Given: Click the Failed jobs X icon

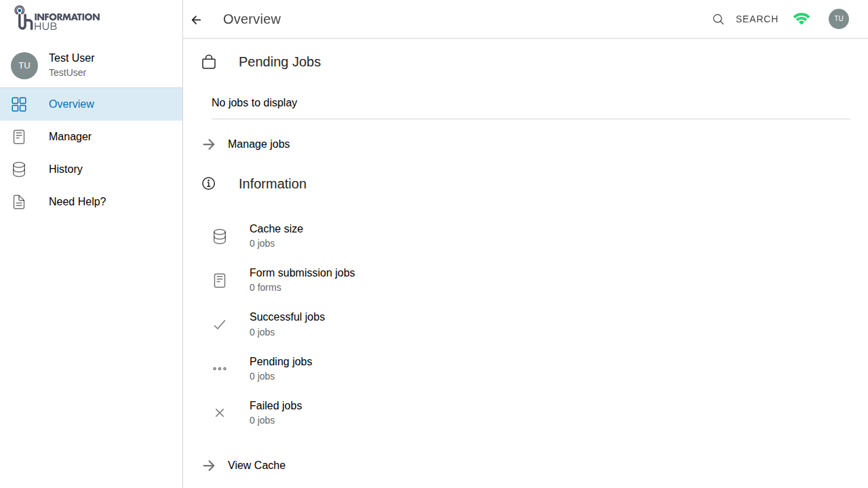Looking at the screenshot, I should (220, 413).
